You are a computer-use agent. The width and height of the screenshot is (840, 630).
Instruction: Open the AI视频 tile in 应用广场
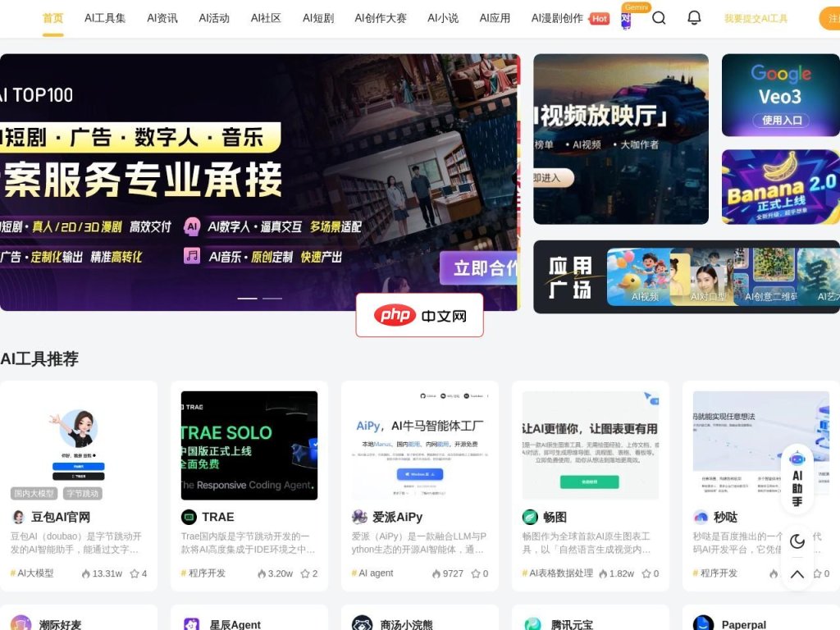pyautogui.click(x=638, y=277)
